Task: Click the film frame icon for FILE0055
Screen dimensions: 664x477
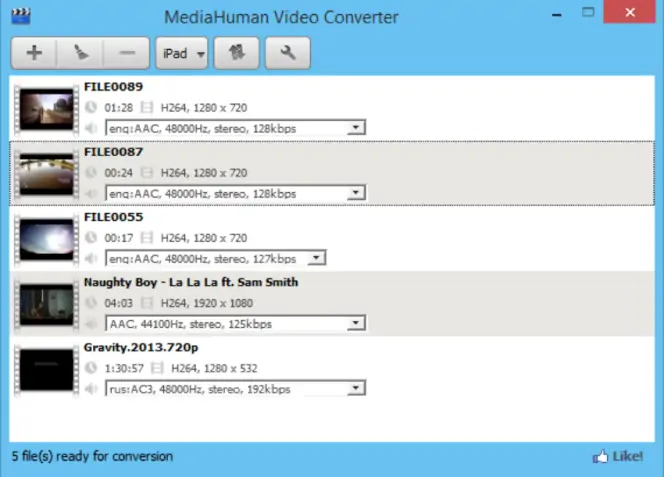Action: pos(147,238)
